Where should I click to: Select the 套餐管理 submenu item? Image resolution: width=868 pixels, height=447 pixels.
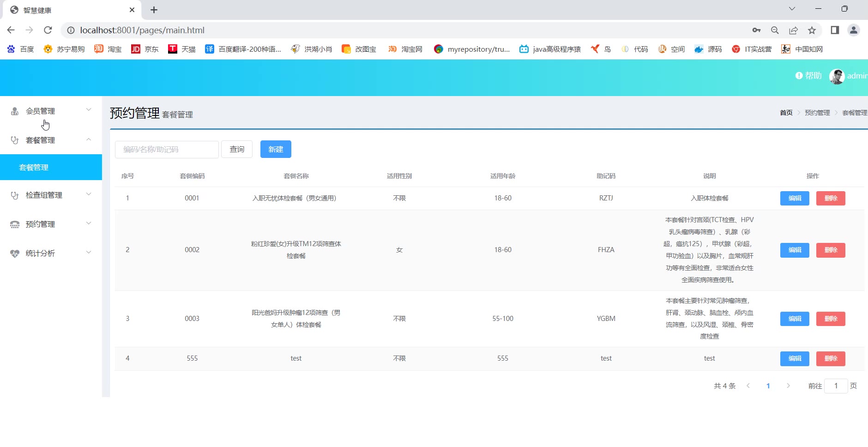coord(34,167)
